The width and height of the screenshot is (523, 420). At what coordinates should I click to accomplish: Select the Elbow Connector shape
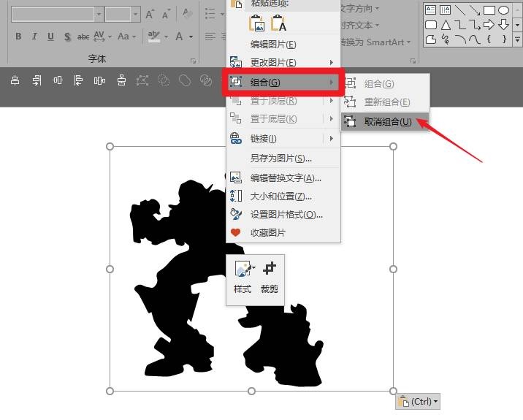click(460, 25)
